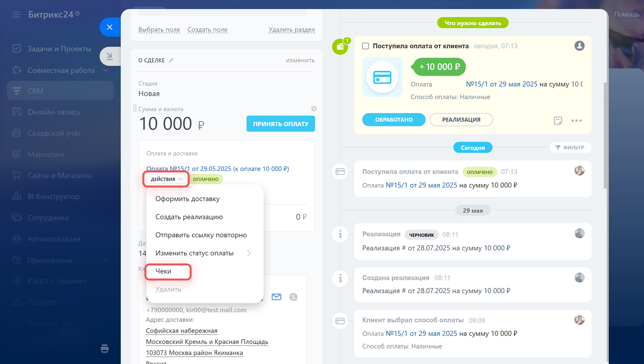Viewport: 644px width, 364px height.
Task: Click the collapse panel arrow button
Action: pyautogui.click(x=110, y=56)
